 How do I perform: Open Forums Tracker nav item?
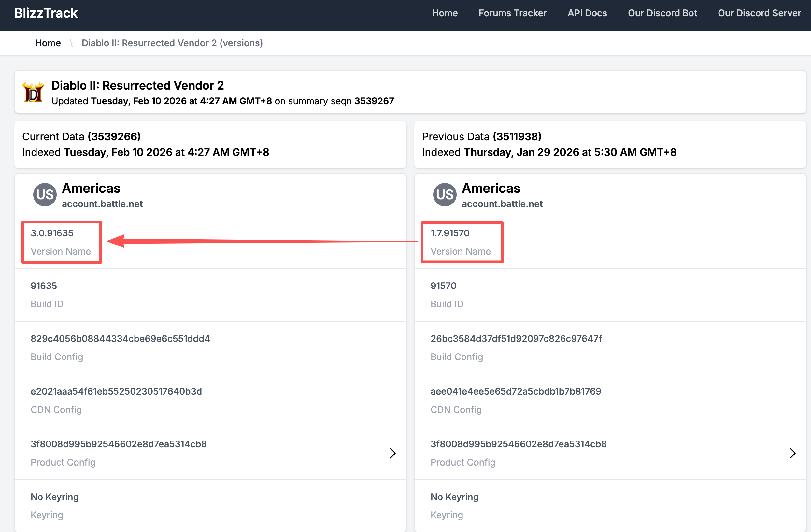point(512,13)
